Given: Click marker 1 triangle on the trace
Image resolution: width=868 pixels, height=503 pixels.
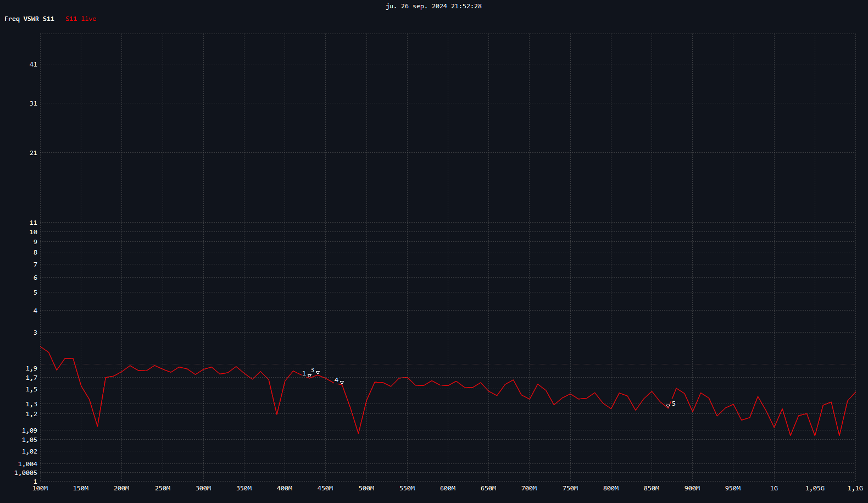Looking at the screenshot, I should click(x=309, y=376).
